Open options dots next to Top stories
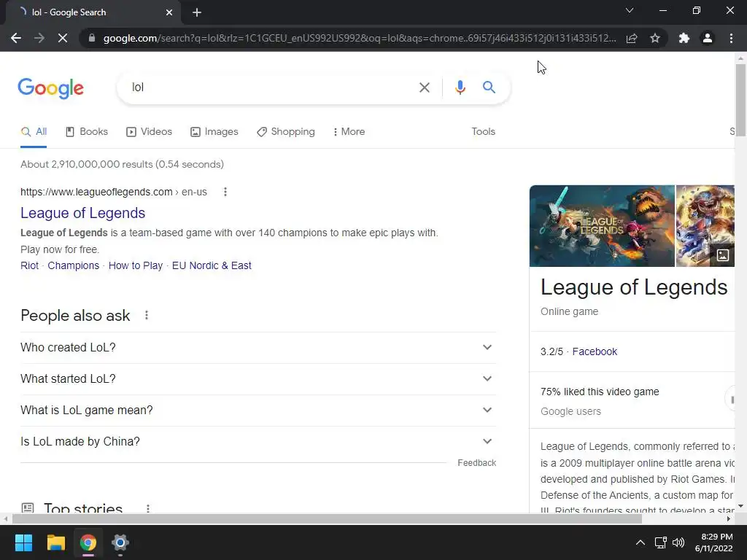This screenshot has width=747, height=560. point(148,508)
